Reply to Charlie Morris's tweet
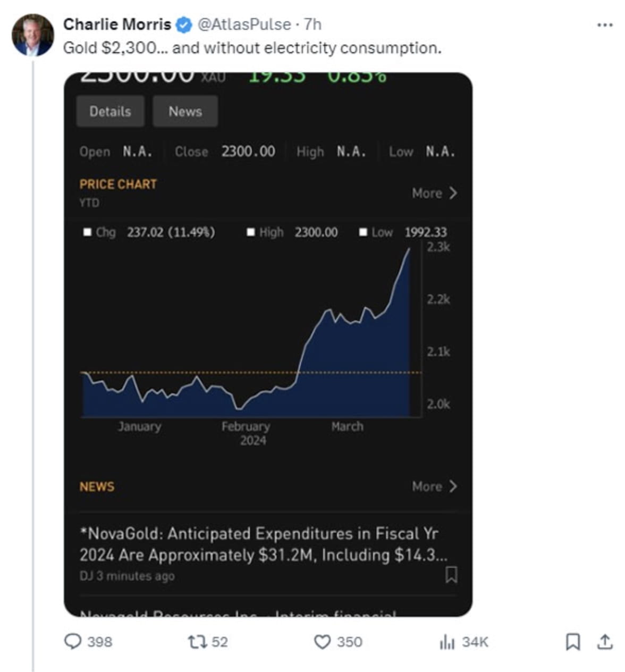625x672 pixels. tap(74, 642)
